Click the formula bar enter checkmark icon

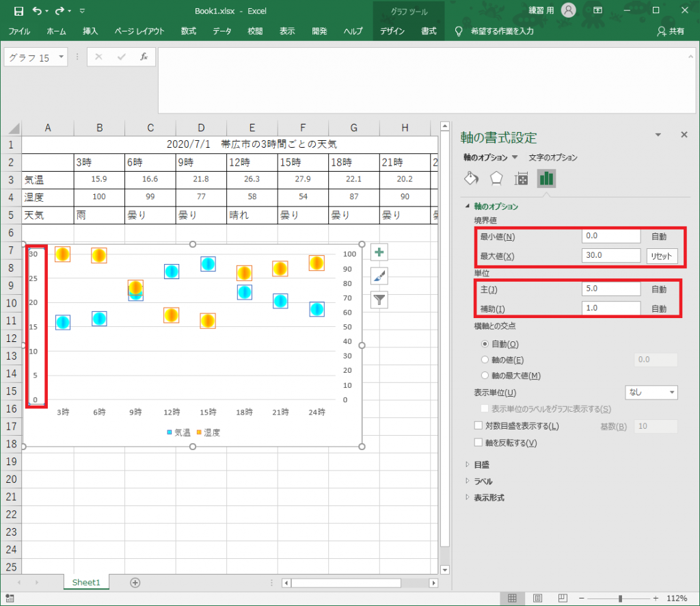[122, 57]
